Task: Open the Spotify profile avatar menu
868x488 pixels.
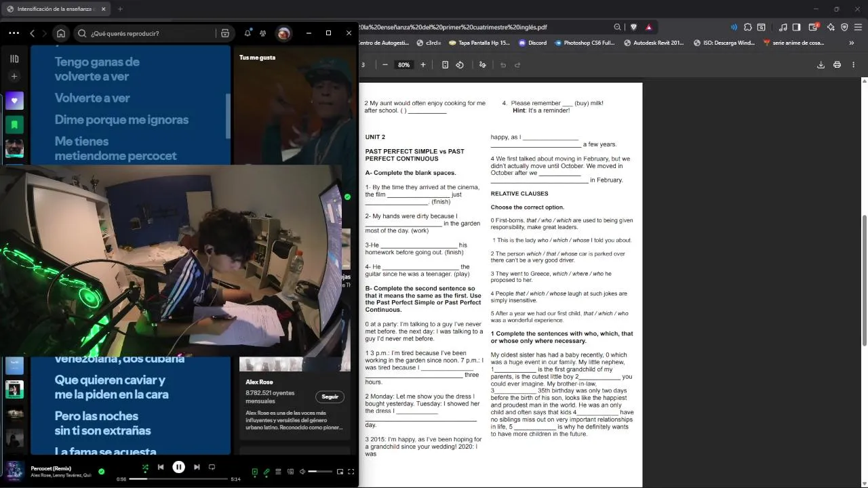Action: point(283,33)
